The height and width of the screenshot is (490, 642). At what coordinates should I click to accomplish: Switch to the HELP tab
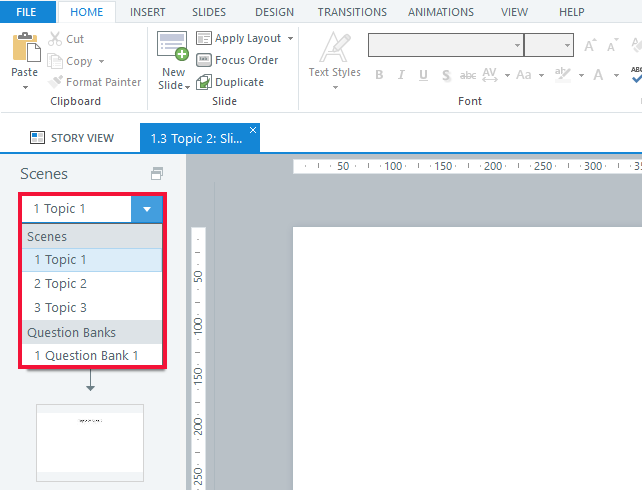tap(572, 12)
